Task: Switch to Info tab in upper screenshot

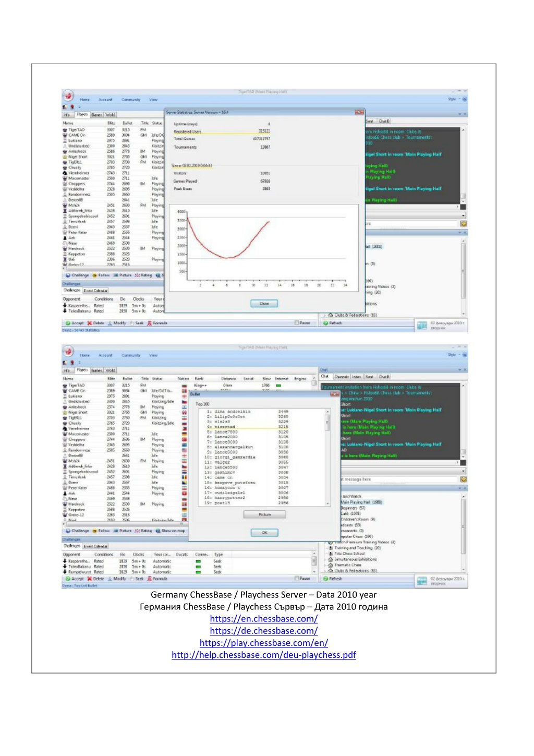Action: coord(67,115)
